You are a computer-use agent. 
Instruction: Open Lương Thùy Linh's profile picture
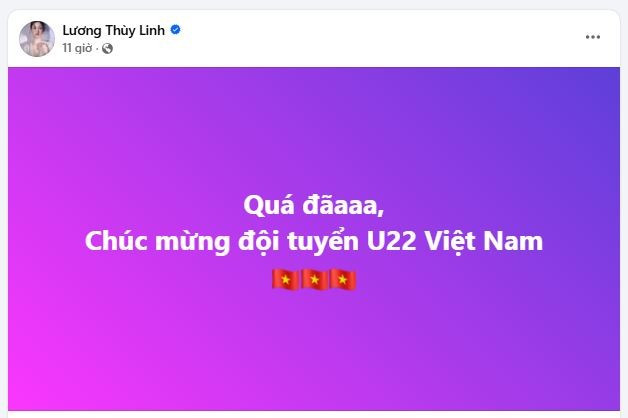point(37,39)
